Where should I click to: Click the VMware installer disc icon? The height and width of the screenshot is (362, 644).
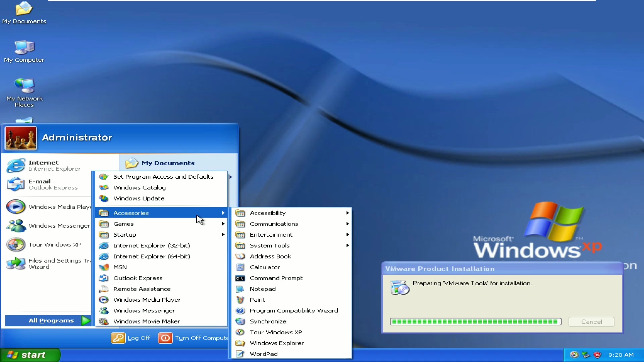pos(400,287)
